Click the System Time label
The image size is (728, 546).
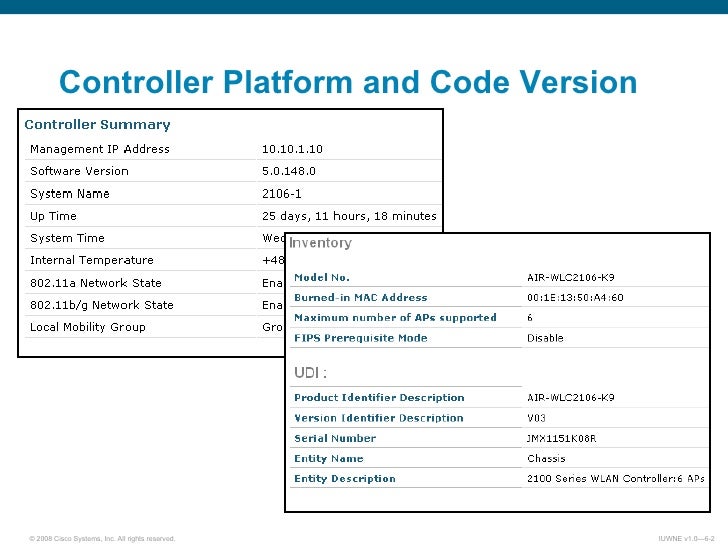pos(67,238)
